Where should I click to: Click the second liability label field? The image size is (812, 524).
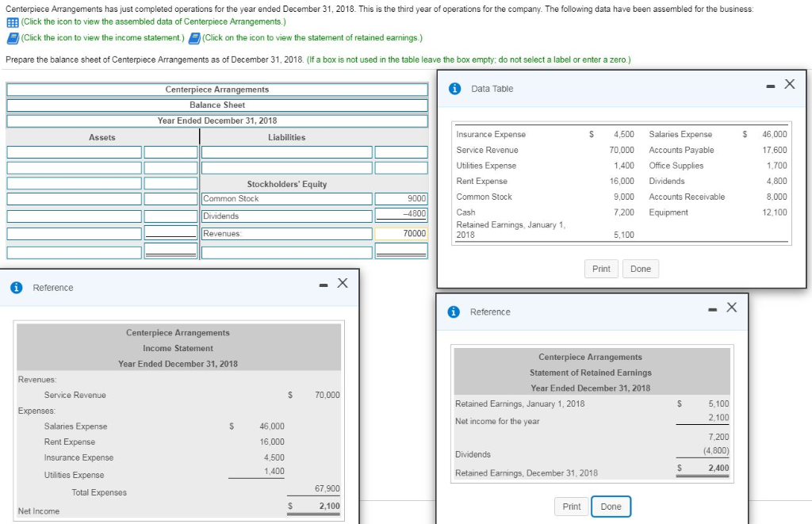click(x=287, y=168)
